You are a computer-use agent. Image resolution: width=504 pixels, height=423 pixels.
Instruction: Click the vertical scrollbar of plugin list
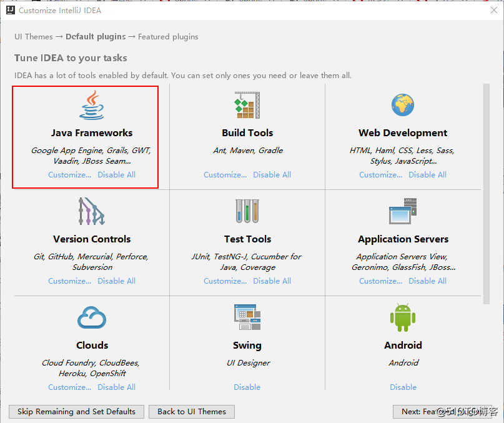487,194
